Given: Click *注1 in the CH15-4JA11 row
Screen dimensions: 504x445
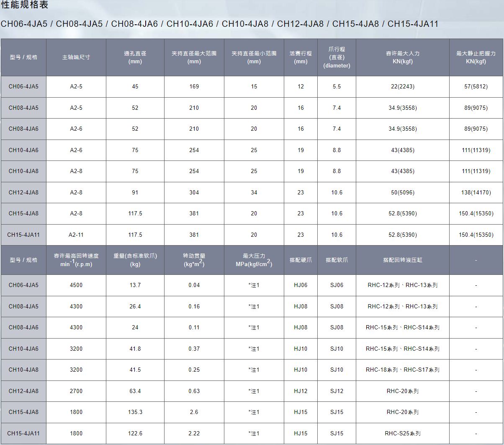Looking at the screenshot, I should [254, 434].
